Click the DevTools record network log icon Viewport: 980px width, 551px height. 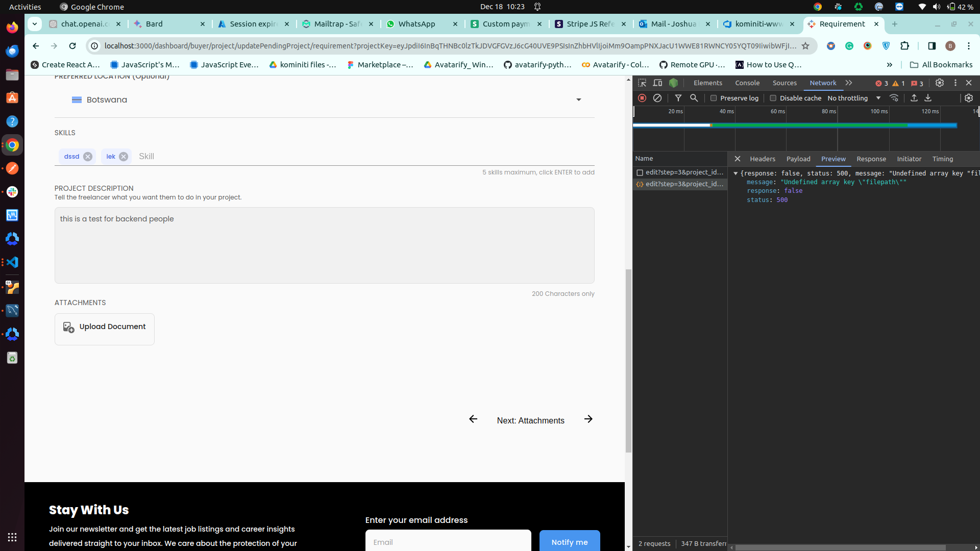tap(642, 98)
